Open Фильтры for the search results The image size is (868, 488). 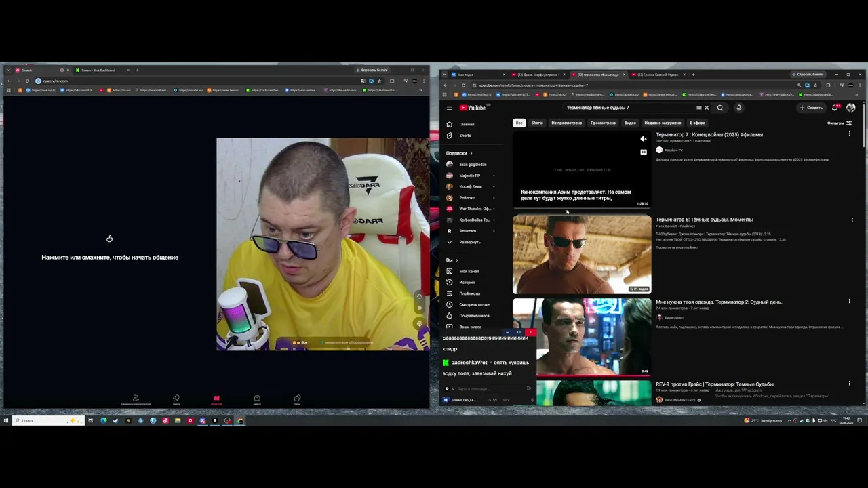click(840, 123)
